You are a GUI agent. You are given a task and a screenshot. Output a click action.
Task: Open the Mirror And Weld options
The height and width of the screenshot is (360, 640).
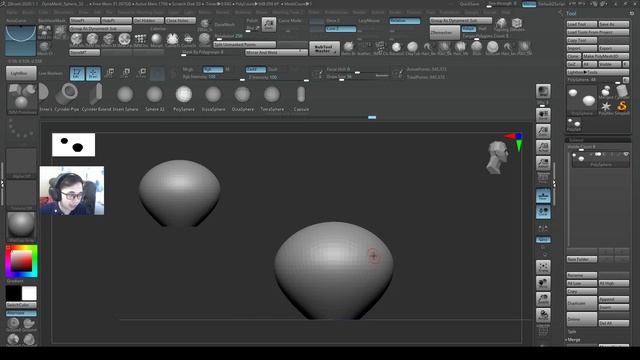point(276,53)
